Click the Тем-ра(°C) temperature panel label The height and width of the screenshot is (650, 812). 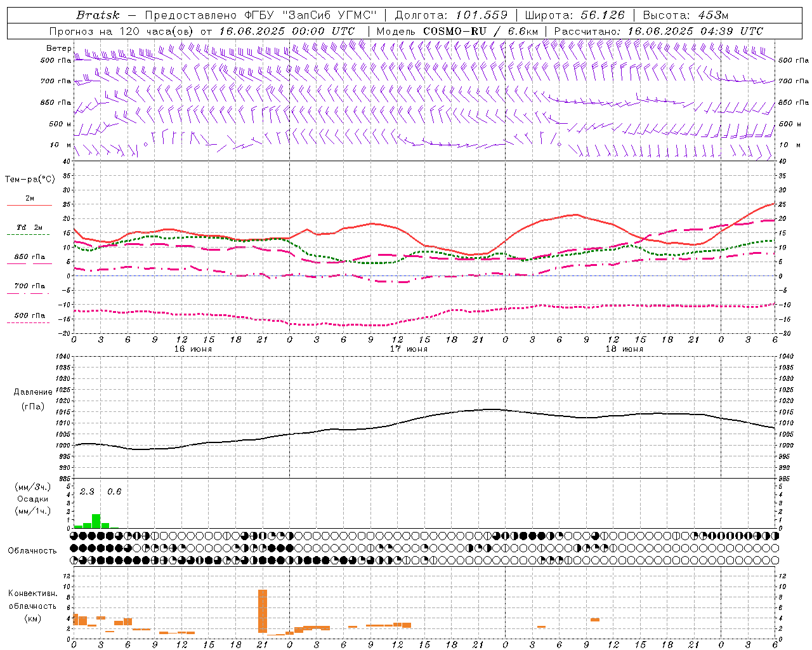click(30, 180)
